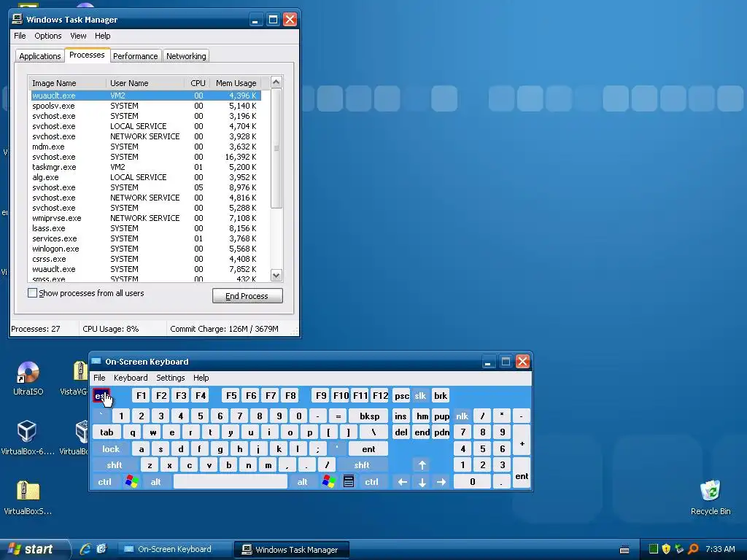Click the process list scroll down arrow

point(276,275)
